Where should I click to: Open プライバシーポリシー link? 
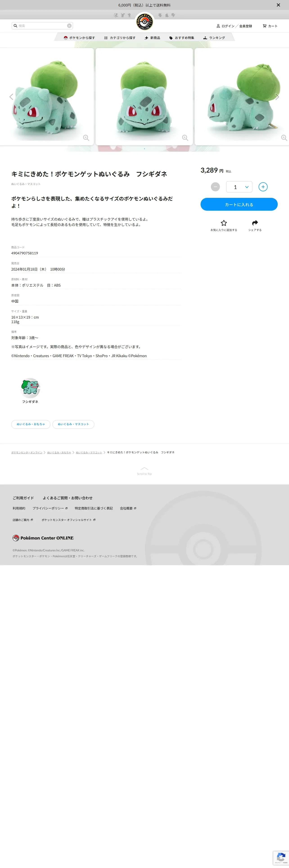coord(50,508)
